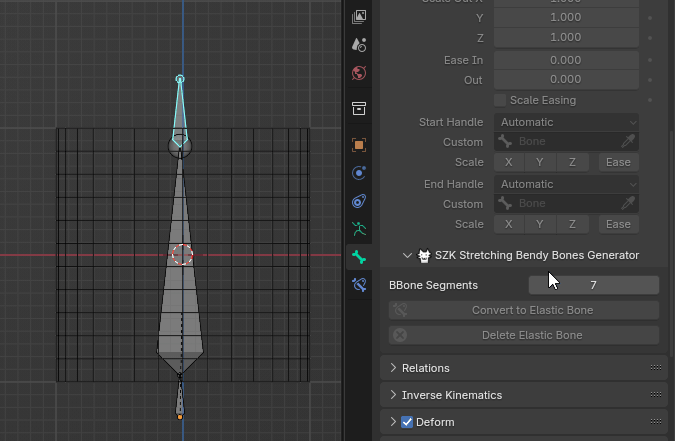Open the View Layer properties tab

pyautogui.click(x=359, y=17)
